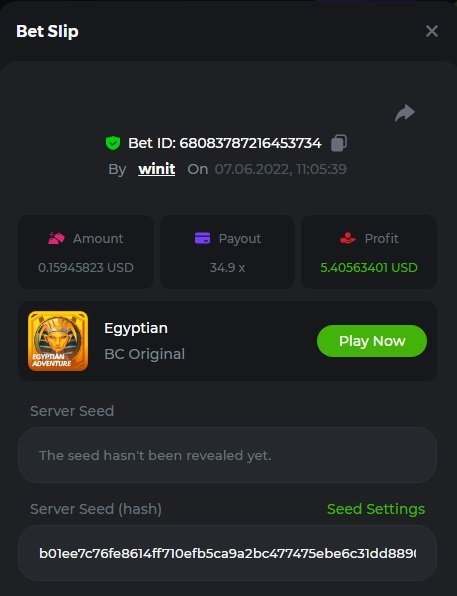Click the green verified shield icon
The image size is (457, 596).
click(113, 143)
